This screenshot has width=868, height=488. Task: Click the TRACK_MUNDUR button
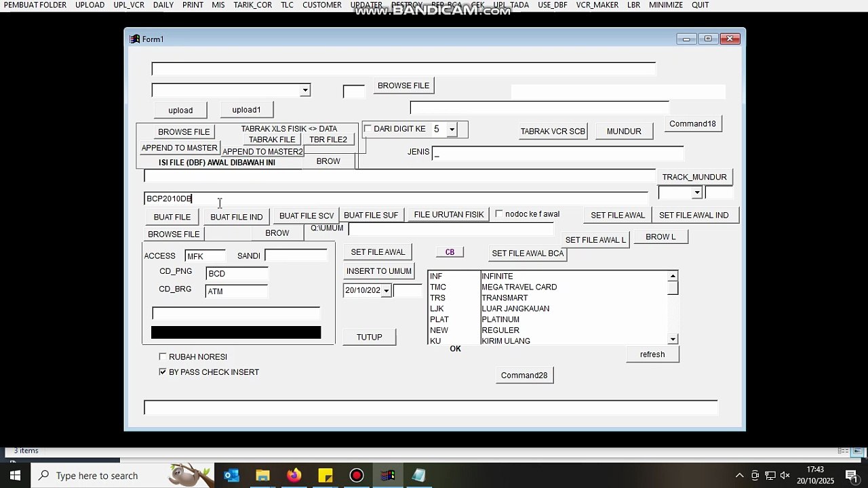694,177
